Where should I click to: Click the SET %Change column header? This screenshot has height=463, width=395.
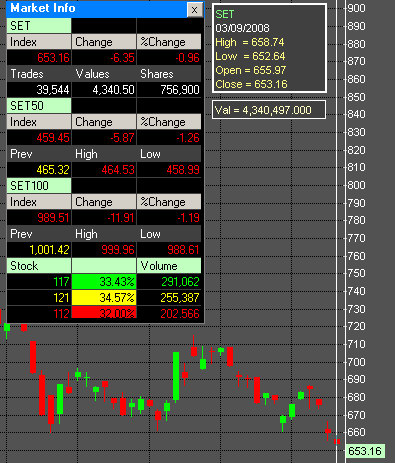click(x=169, y=42)
